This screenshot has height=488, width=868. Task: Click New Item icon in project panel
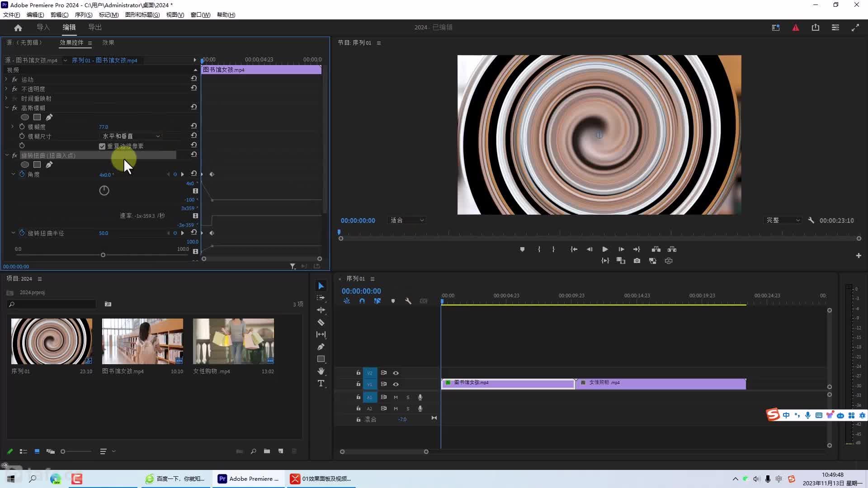tap(281, 451)
